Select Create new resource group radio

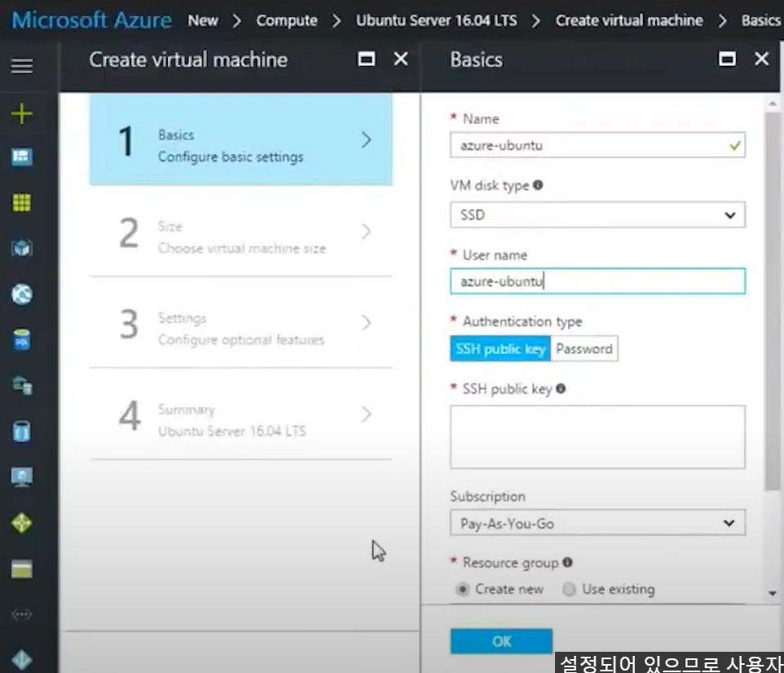point(463,590)
